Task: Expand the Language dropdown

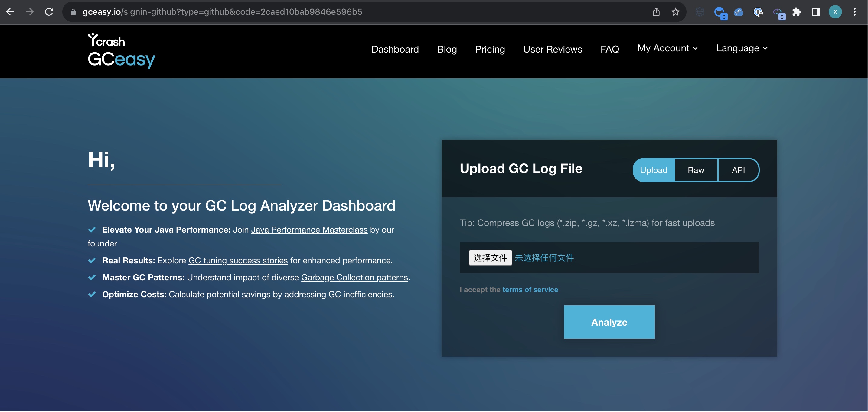Action: [742, 48]
